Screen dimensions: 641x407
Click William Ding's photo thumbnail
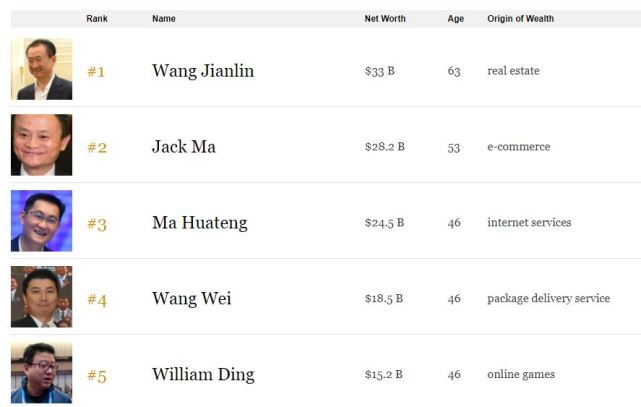coord(41,373)
